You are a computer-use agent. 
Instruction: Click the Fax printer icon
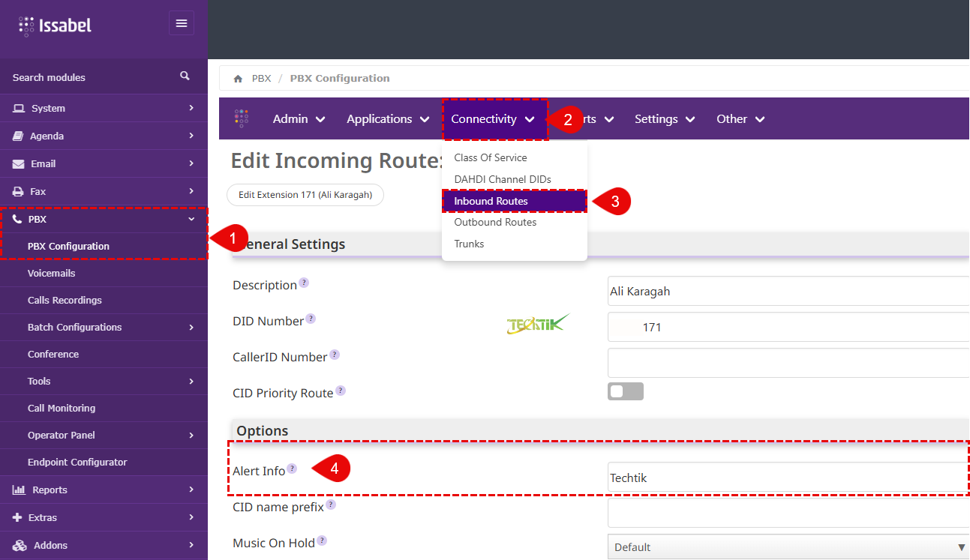pyautogui.click(x=18, y=191)
